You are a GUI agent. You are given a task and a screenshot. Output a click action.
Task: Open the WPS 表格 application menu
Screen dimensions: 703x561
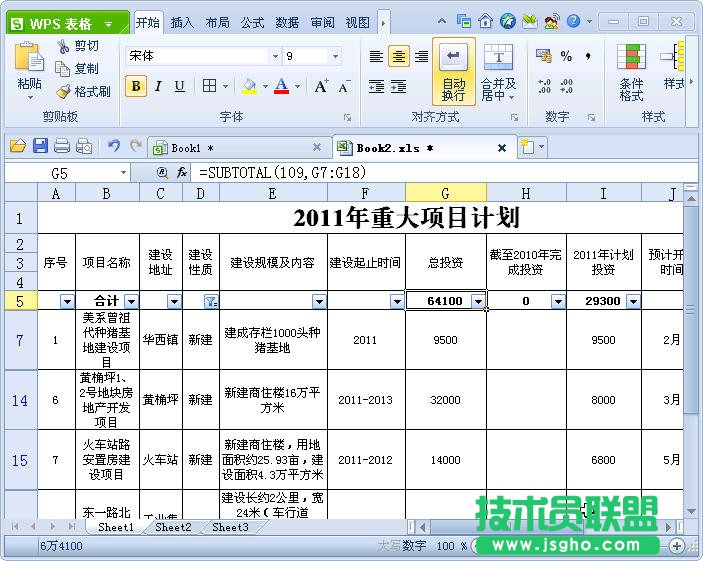67,23
